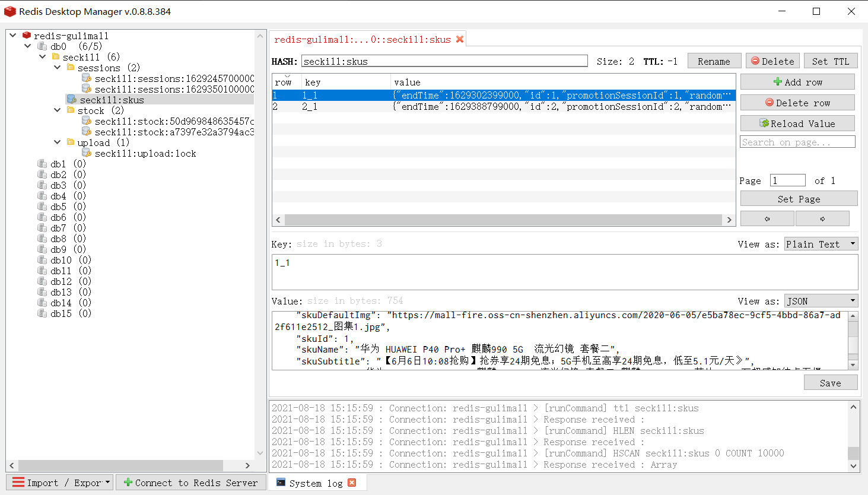Select seckill:upload:lock key in tree
The image size is (868, 495).
click(x=145, y=153)
